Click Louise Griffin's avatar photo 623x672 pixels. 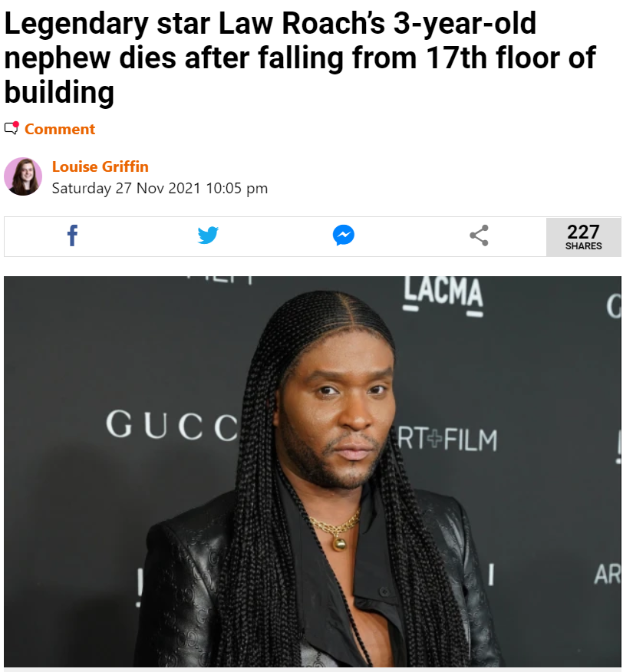point(23,176)
